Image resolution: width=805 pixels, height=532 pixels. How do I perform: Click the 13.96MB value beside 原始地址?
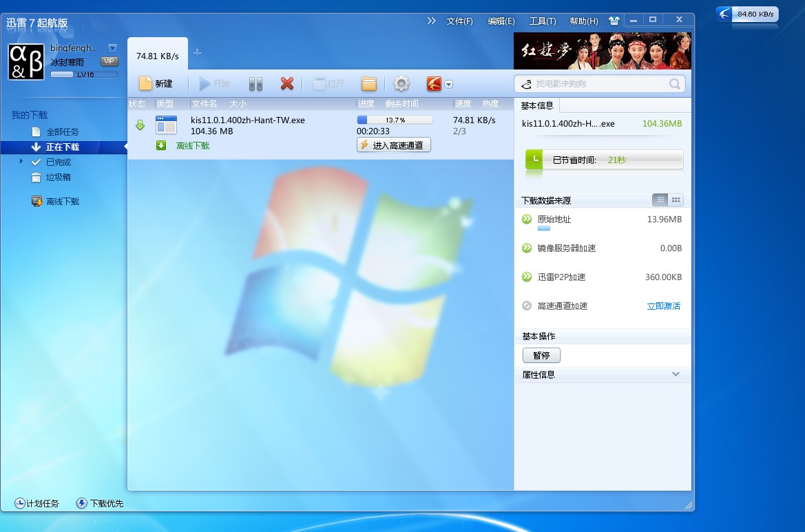[x=665, y=219]
